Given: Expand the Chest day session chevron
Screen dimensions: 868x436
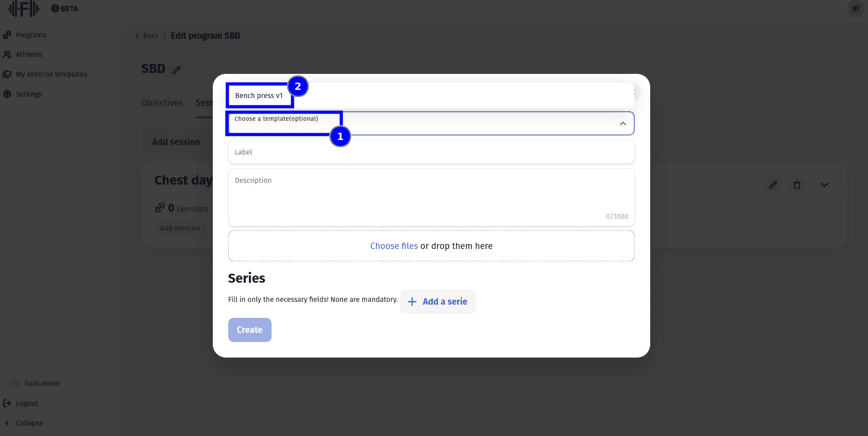Looking at the screenshot, I should point(824,185).
